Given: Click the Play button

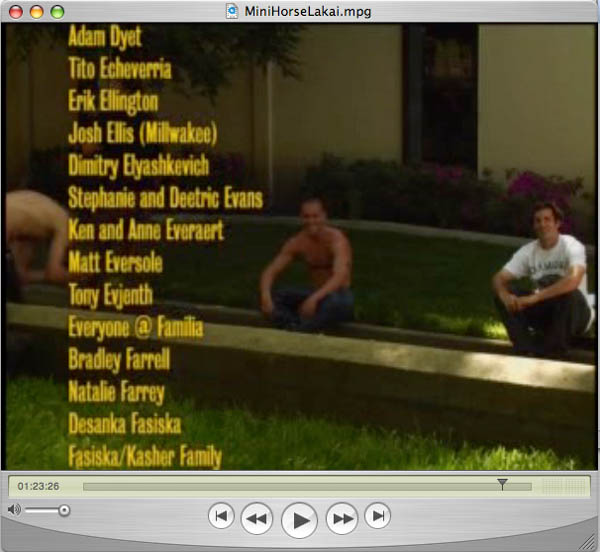Looking at the screenshot, I should click(299, 520).
